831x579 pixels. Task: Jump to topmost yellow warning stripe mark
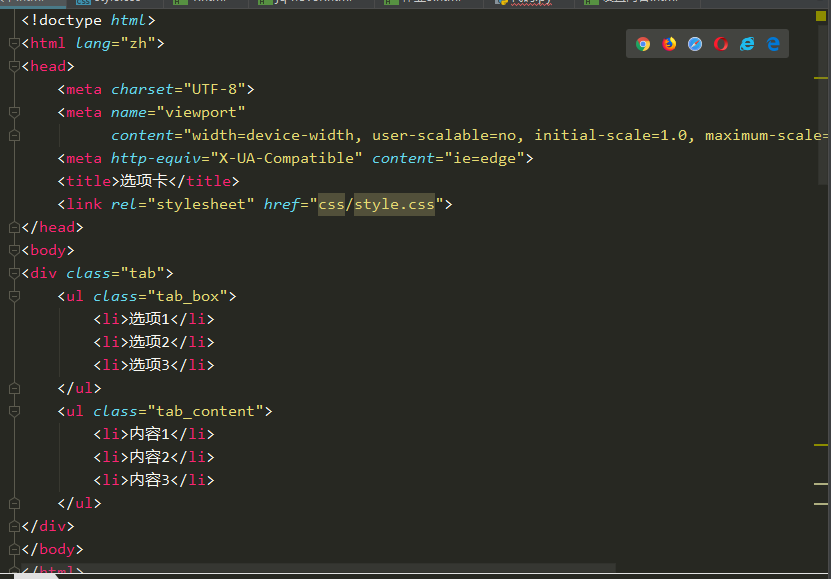[x=821, y=78]
